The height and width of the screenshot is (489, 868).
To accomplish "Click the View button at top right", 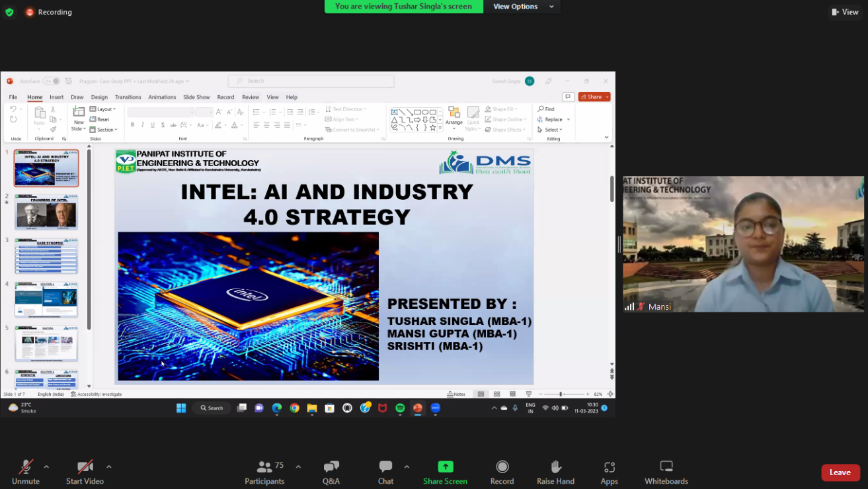I will [x=846, y=12].
